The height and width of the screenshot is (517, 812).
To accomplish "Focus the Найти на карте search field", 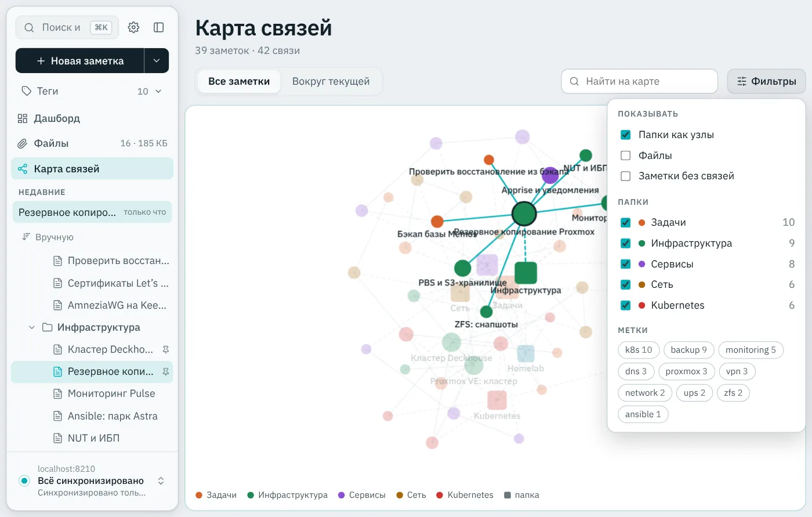I will 640,81.
